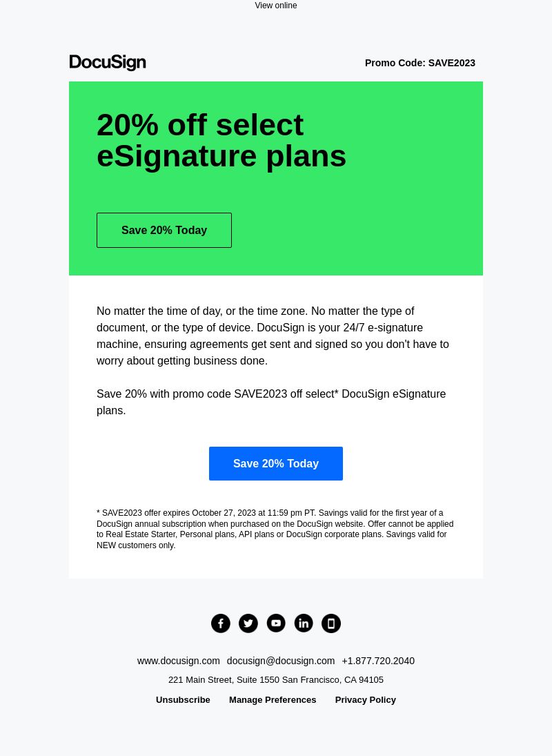Open the YouTube social icon
Viewport: 552px width, 756px height.
pyautogui.click(x=276, y=623)
